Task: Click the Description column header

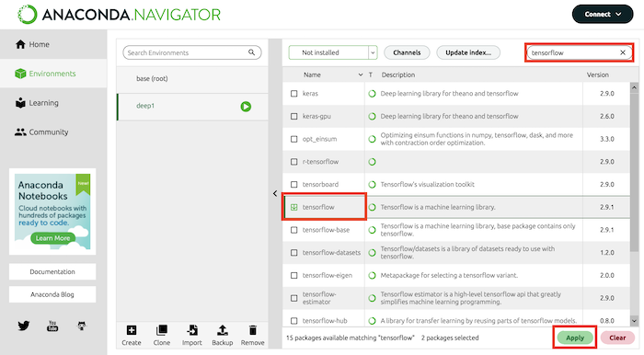Action: [398, 74]
